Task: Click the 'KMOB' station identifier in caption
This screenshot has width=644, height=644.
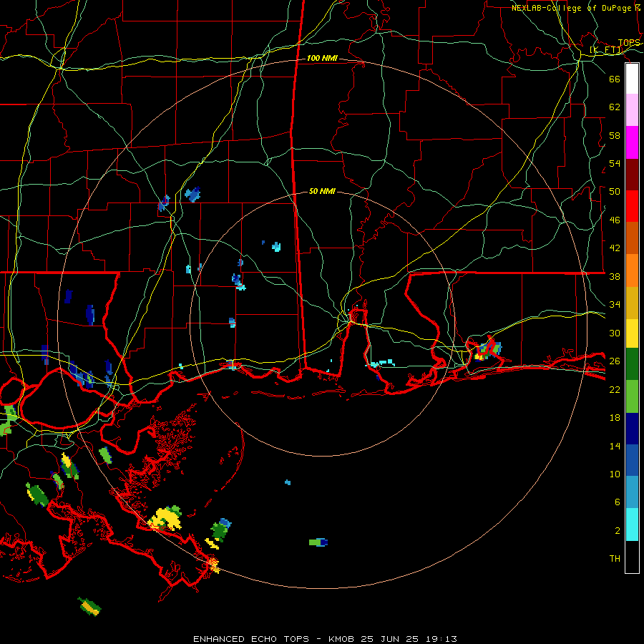Action: pyautogui.click(x=341, y=639)
